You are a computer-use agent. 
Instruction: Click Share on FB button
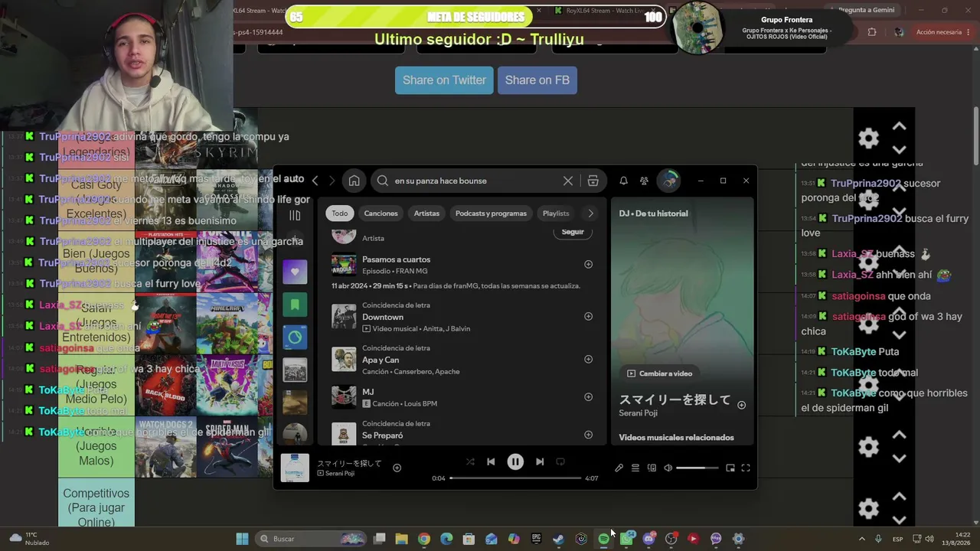click(x=537, y=80)
